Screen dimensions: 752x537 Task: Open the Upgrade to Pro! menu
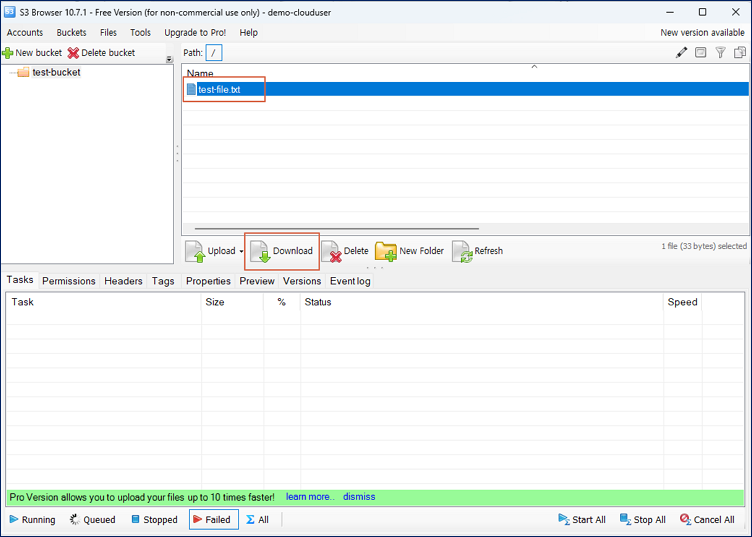coord(195,33)
